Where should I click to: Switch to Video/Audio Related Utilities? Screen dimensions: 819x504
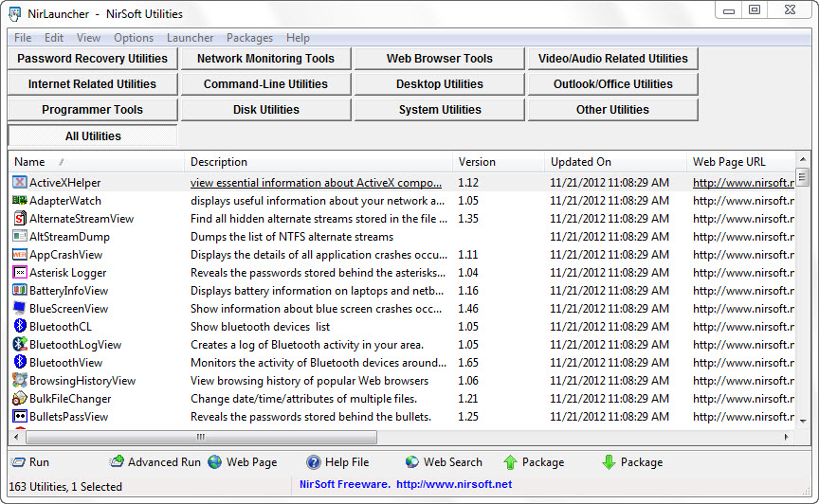(612, 59)
